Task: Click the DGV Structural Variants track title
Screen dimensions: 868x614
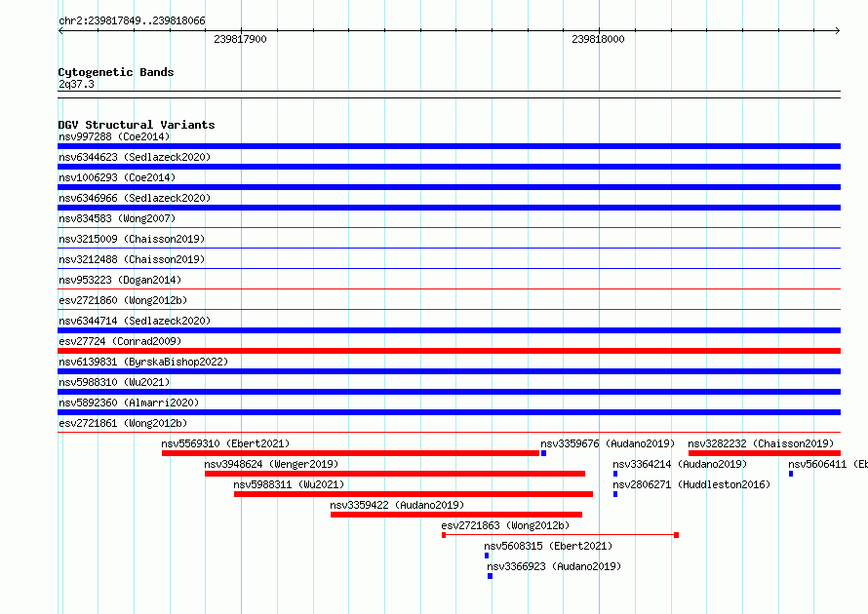Action: point(137,125)
